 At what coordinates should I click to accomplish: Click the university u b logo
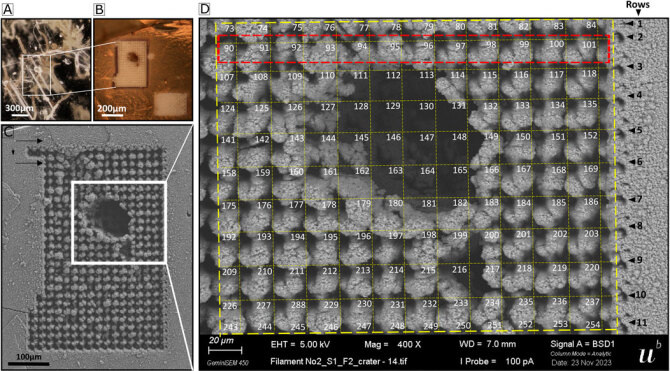tap(650, 353)
